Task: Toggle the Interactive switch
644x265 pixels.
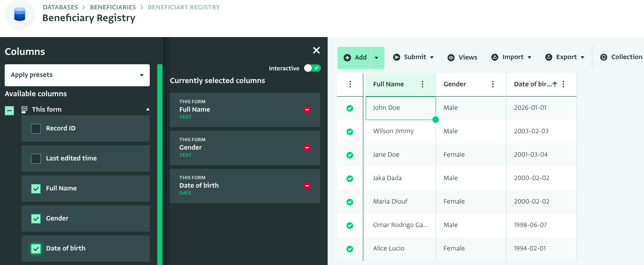Action: point(312,68)
